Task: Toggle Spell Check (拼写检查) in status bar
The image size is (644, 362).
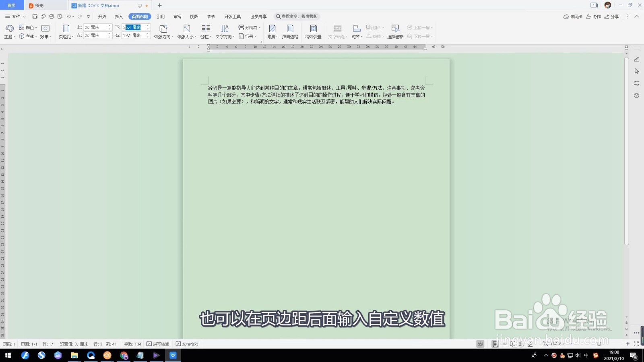Action: pos(158,344)
